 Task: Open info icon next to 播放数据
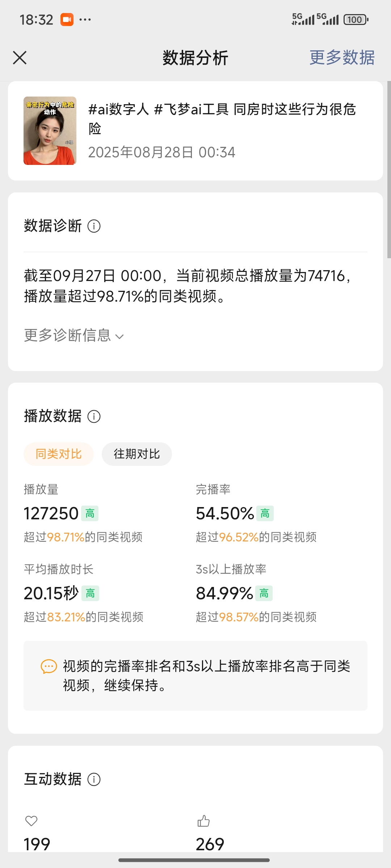pos(94,416)
